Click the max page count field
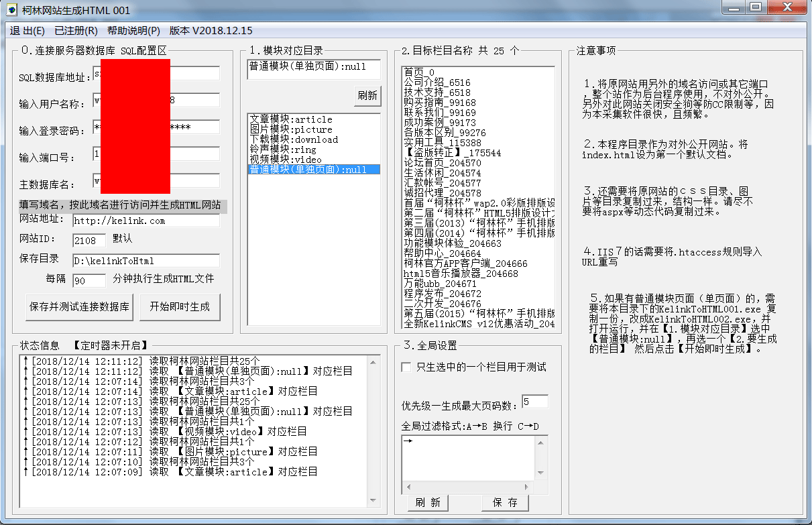Screen dimensions: 812x525 pyautogui.click(x=534, y=402)
